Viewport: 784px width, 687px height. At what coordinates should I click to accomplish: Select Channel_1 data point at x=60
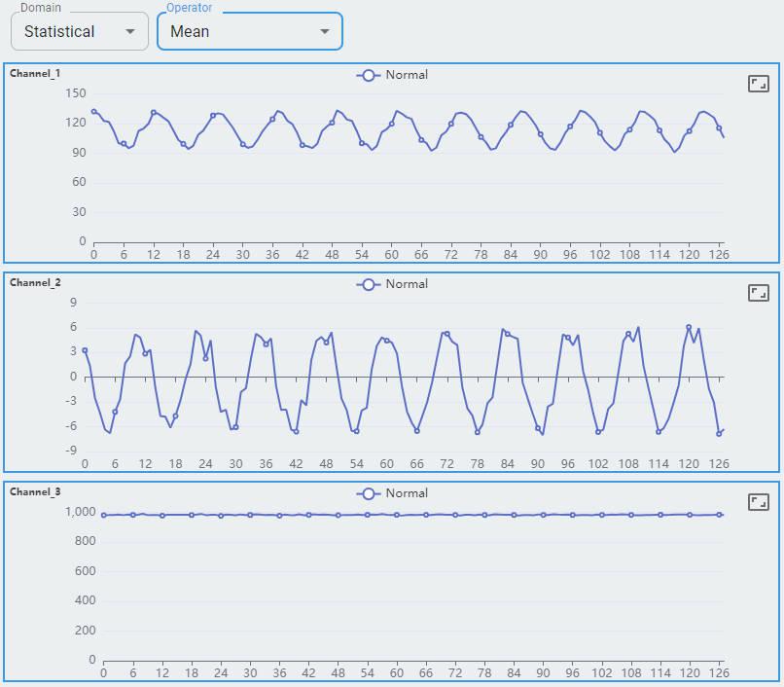392,125
